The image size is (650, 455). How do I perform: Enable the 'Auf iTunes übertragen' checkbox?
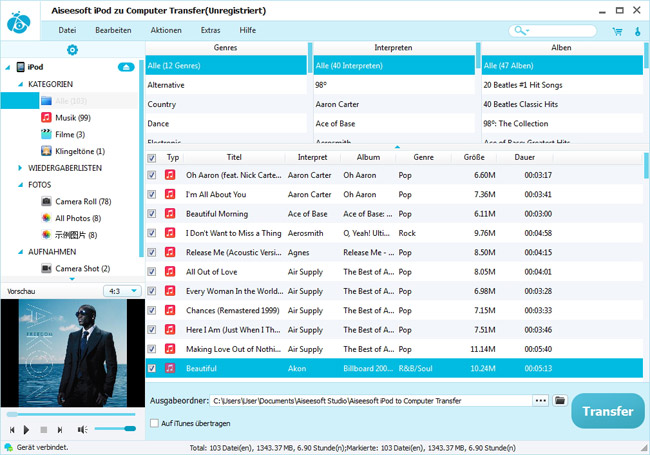[154, 423]
